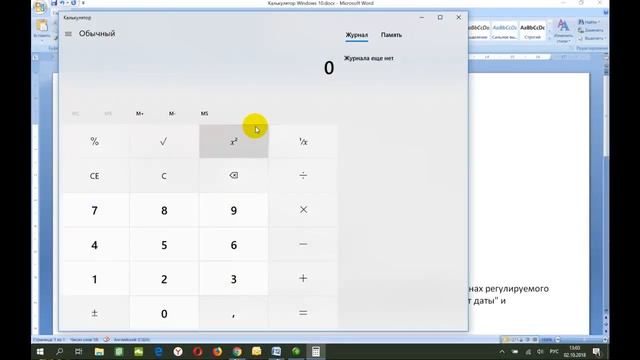640x360 pixels.
Task: Open the Calculator hamburger navigation menu
Action: (68, 34)
